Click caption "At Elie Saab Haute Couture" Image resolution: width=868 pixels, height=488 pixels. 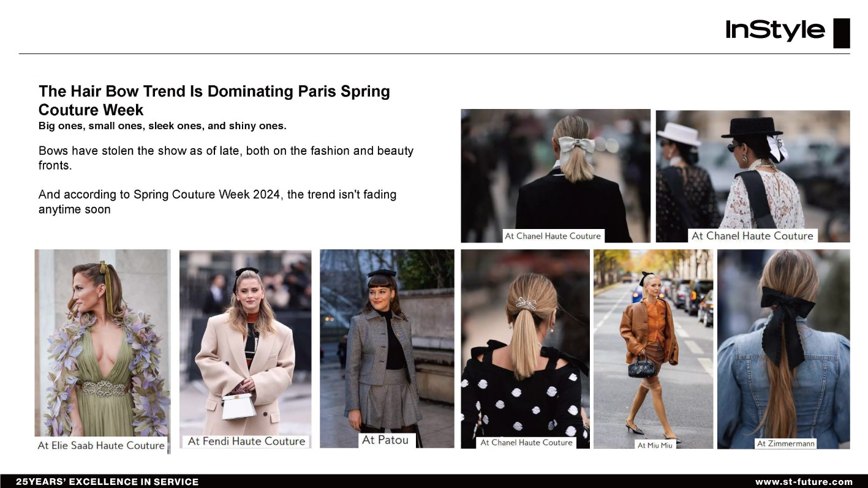pos(101,445)
